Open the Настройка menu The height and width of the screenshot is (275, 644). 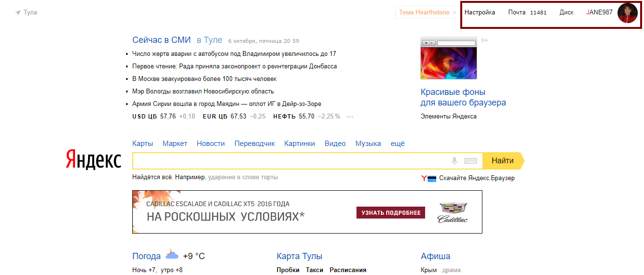tap(480, 13)
